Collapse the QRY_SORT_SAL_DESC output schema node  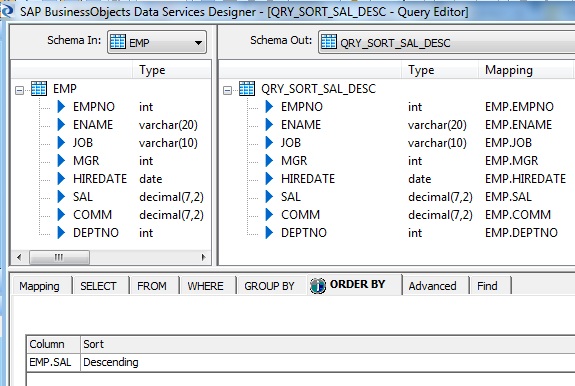[227, 90]
